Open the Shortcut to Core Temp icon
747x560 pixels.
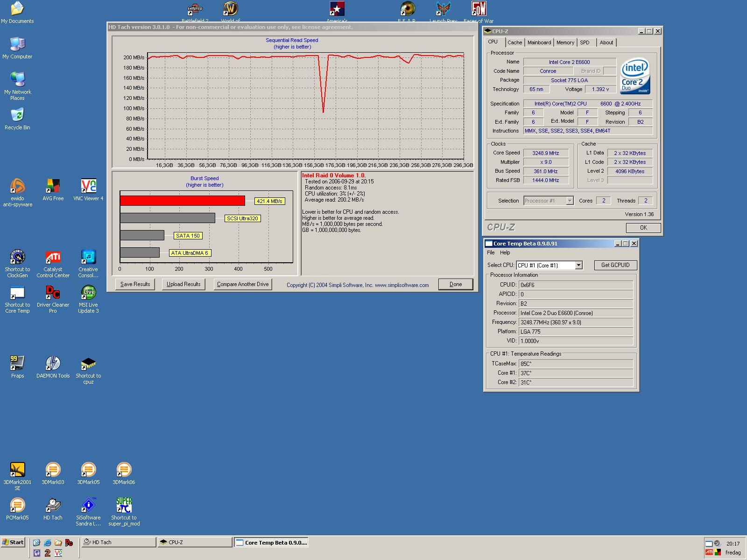(17, 299)
